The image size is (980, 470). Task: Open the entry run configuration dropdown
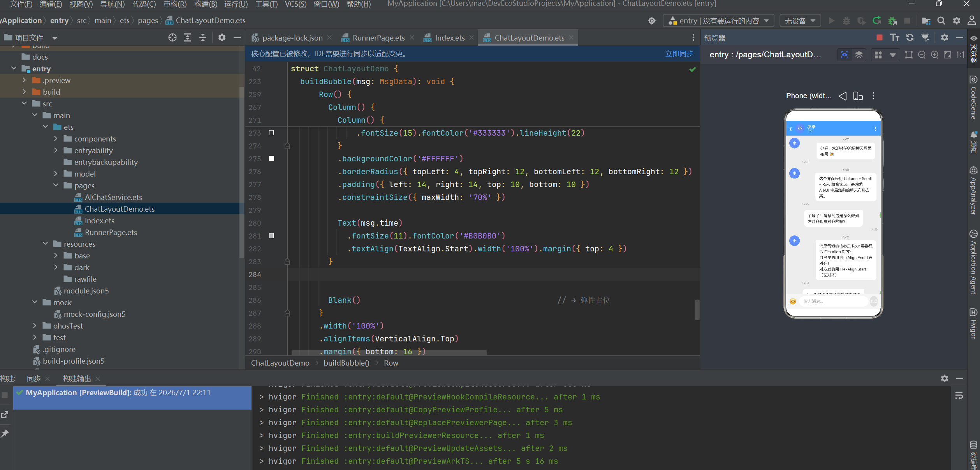(x=718, y=21)
